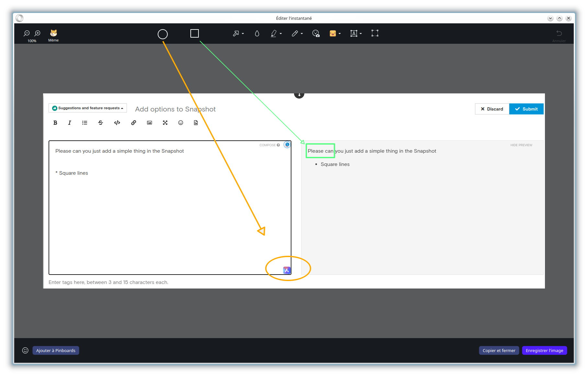The image size is (588, 377).
Task: Click the blue Submit button
Action: click(x=526, y=109)
